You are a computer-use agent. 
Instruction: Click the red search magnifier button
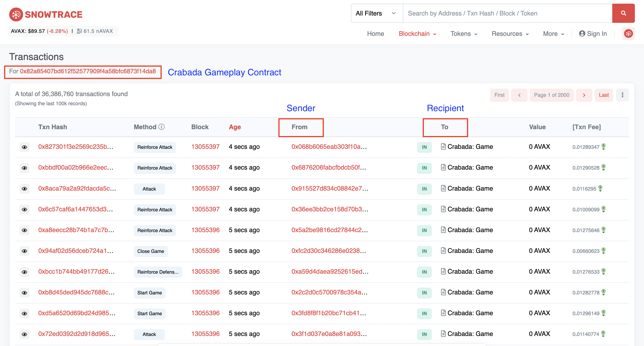623,13
